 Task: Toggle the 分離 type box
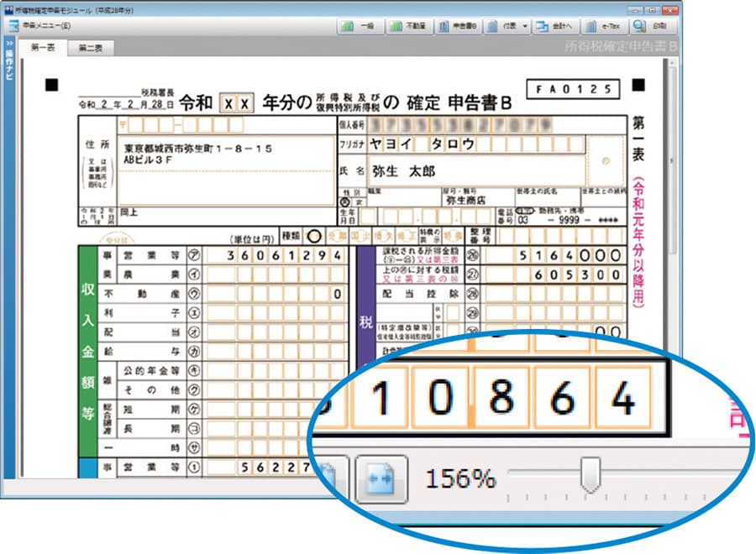point(337,237)
